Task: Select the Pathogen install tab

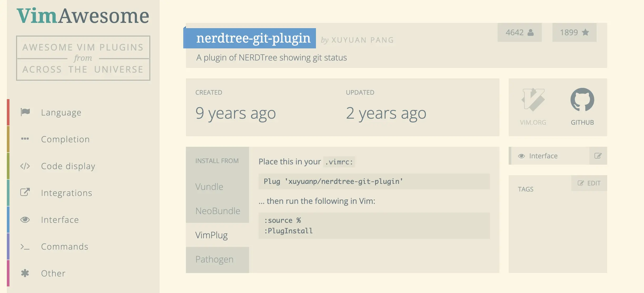Action: [x=214, y=259]
